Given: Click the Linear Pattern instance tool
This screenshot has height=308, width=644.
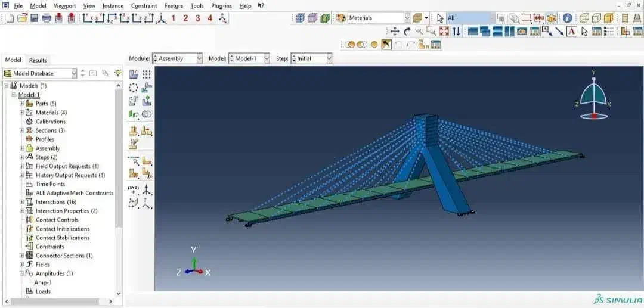Looking at the screenshot, I should [x=146, y=74].
